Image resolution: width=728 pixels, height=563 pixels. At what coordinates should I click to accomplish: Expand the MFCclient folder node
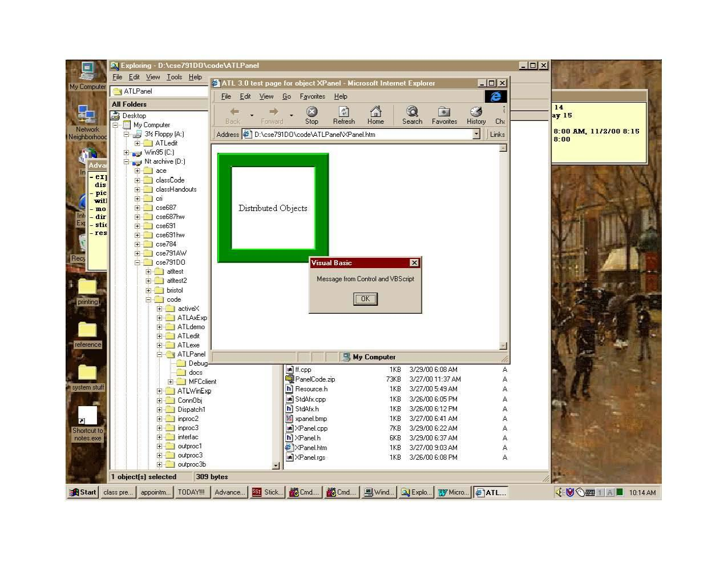[x=171, y=382]
